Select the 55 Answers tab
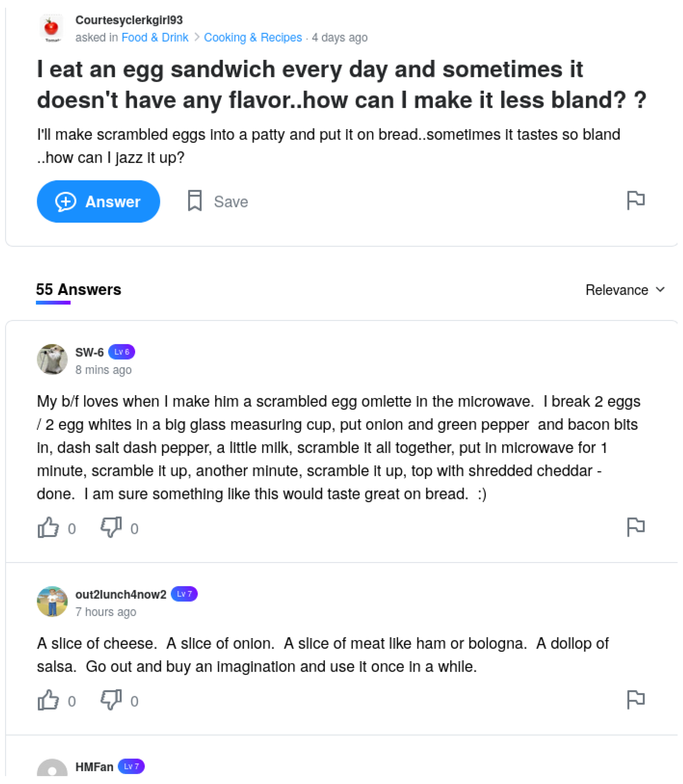This screenshot has width=683, height=784. (78, 290)
